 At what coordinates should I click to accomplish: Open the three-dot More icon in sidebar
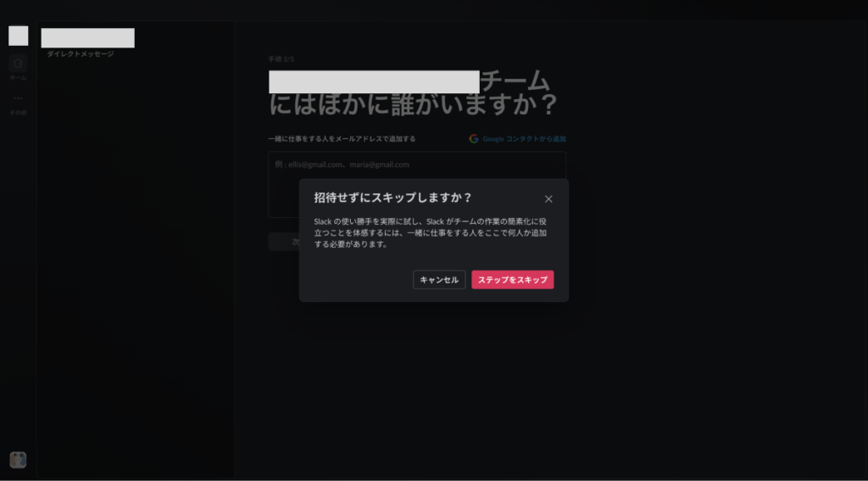[x=18, y=98]
